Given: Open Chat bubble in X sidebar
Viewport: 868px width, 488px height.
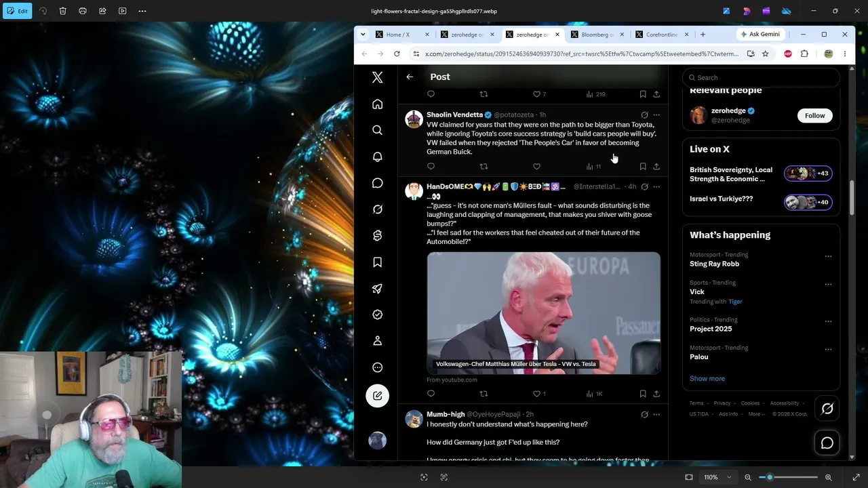Looking at the screenshot, I should tap(378, 183).
